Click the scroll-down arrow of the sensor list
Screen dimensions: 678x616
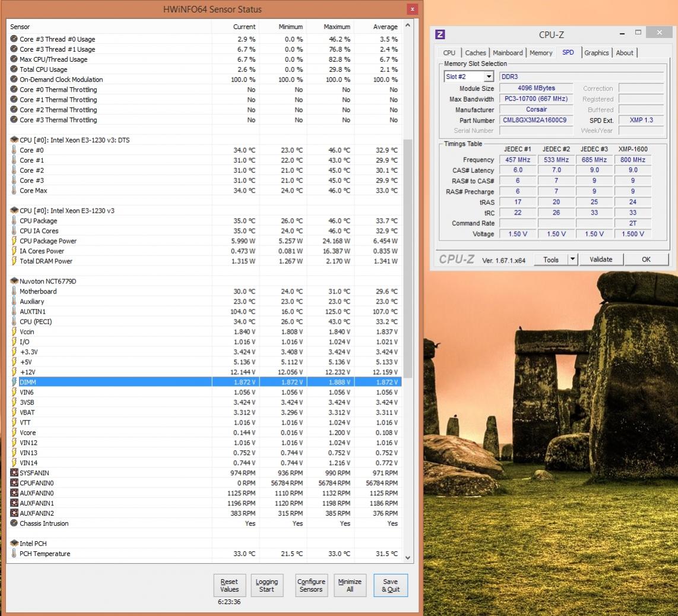[407, 558]
